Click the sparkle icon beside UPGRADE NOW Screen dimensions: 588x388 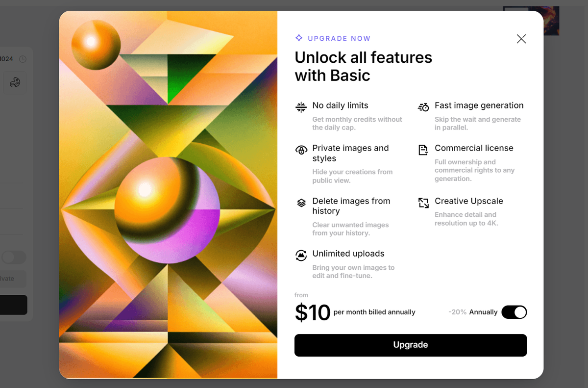click(299, 38)
